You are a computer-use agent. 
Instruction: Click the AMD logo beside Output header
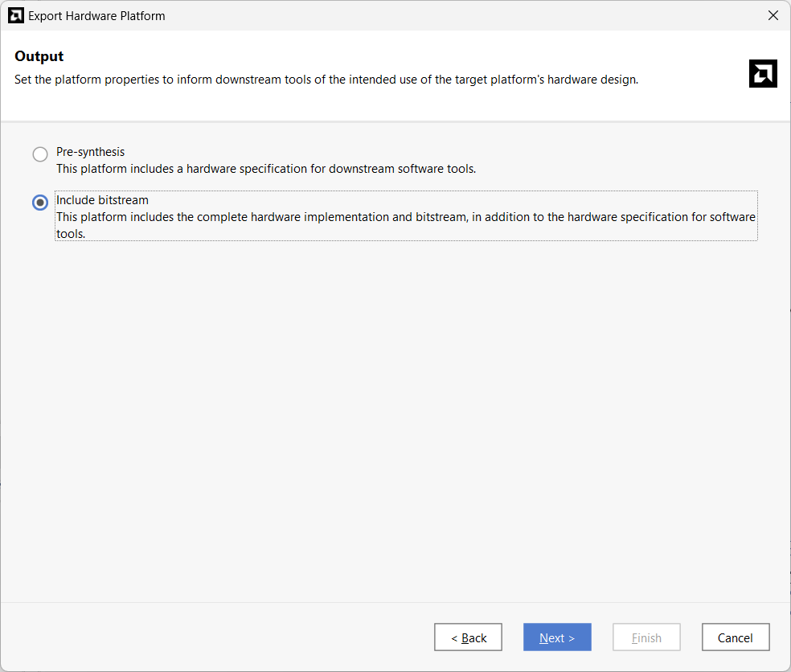[x=763, y=74]
